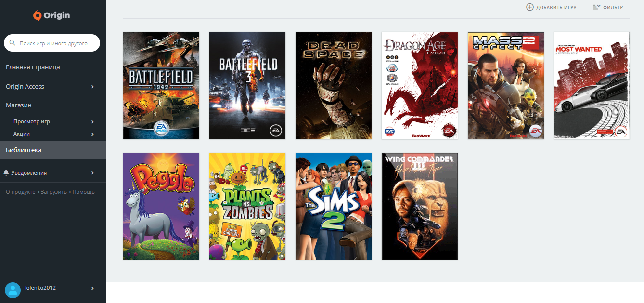Select Plants vs. Zombies cover
The image size is (644, 303).
(x=247, y=207)
